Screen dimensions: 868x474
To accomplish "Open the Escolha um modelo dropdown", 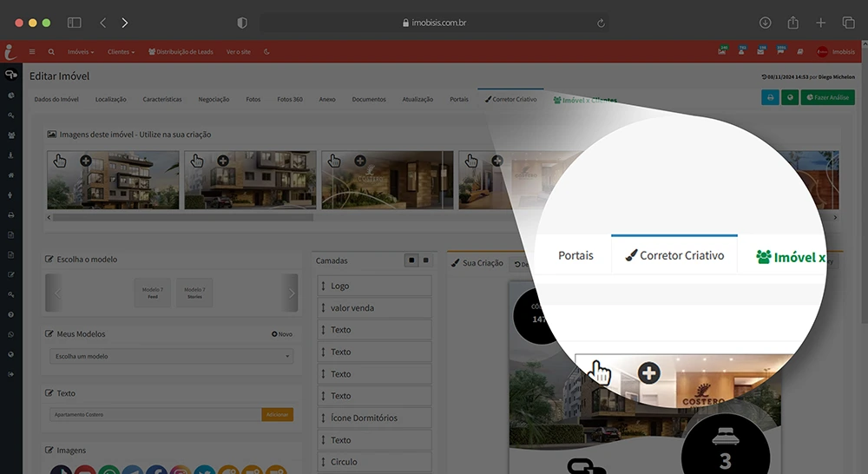I will (x=171, y=356).
